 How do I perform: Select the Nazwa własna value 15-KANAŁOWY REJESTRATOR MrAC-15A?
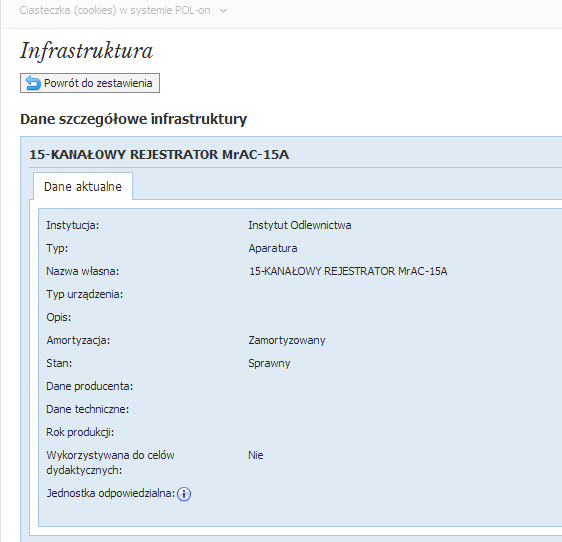coord(348,271)
